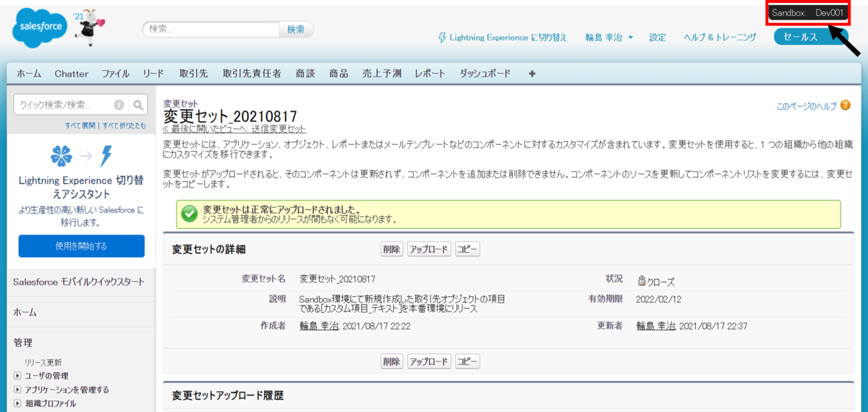The height and width of the screenshot is (412, 868).
Task: Click 輪島 幸治 link in the 作成者 row
Action: pos(319,326)
